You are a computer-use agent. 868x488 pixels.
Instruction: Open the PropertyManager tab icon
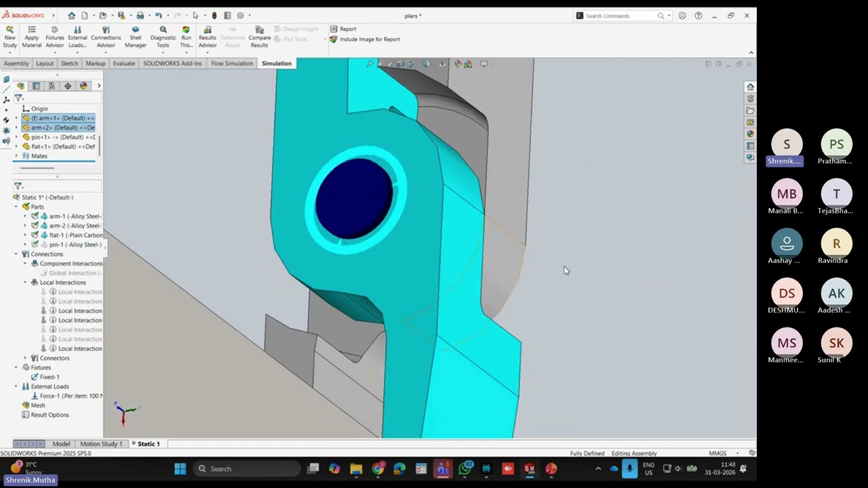pos(36,86)
